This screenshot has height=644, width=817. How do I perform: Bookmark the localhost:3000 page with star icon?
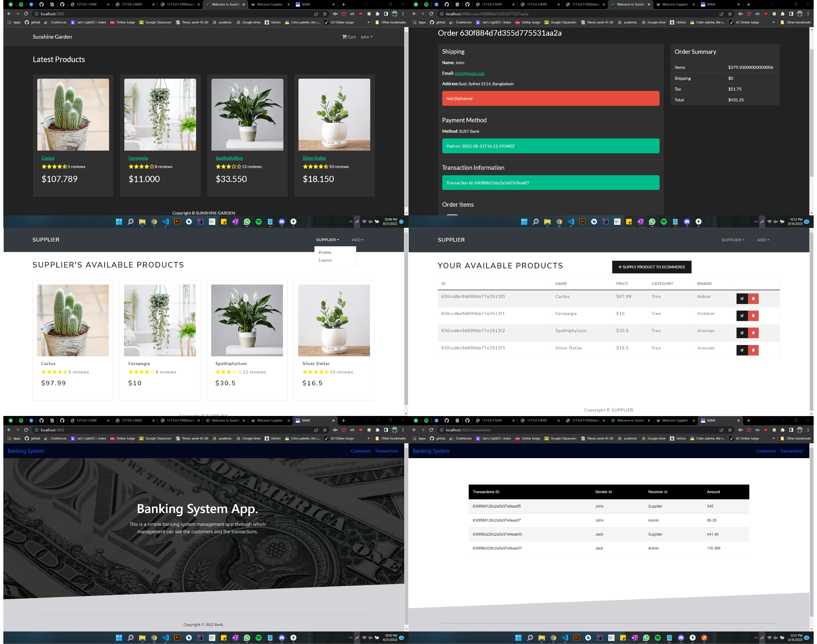(x=325, y=14)
